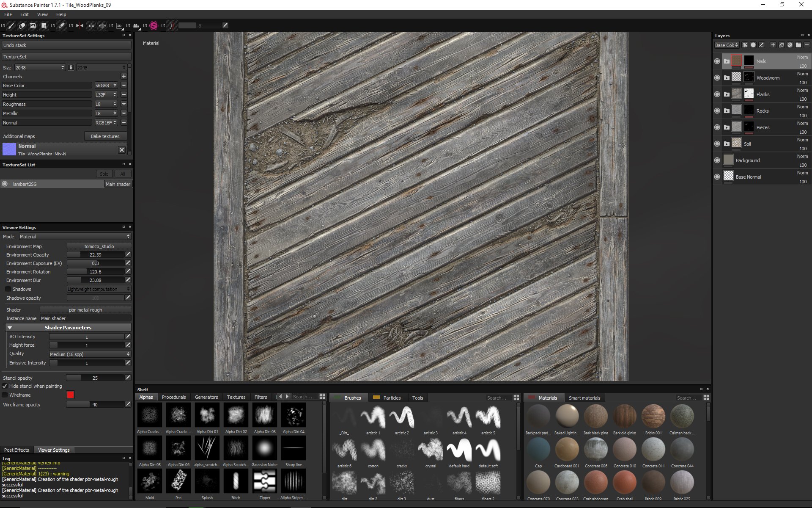
Task: Delete layer using minus icon in Layers
Action: [x=807, y=45]
